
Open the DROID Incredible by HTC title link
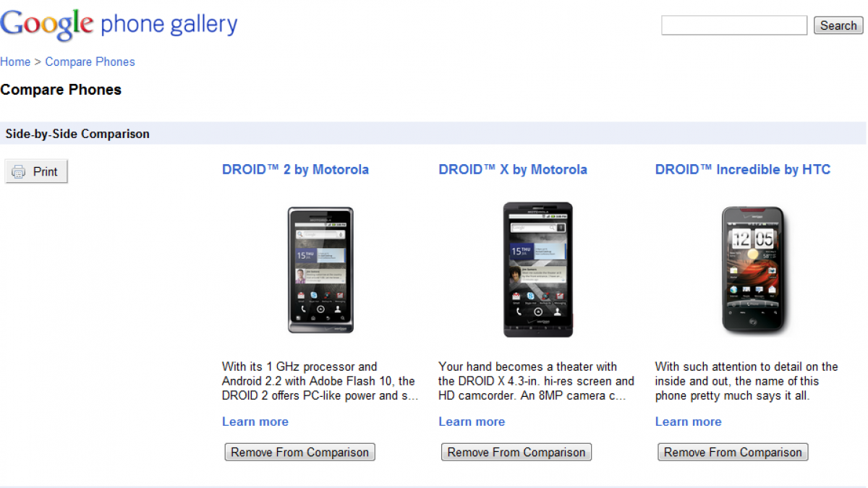pos(743,170)
